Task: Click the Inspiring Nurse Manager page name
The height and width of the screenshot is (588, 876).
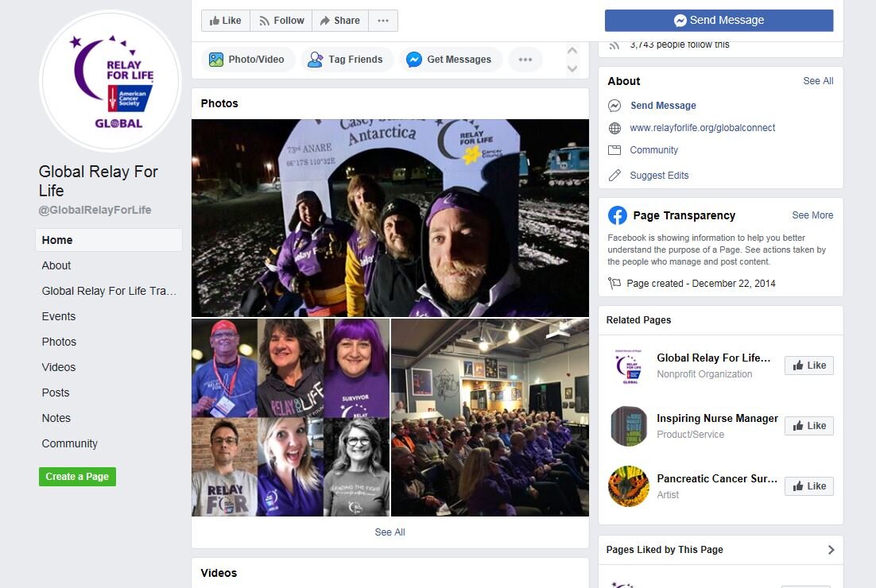Action: coord(717,418)
